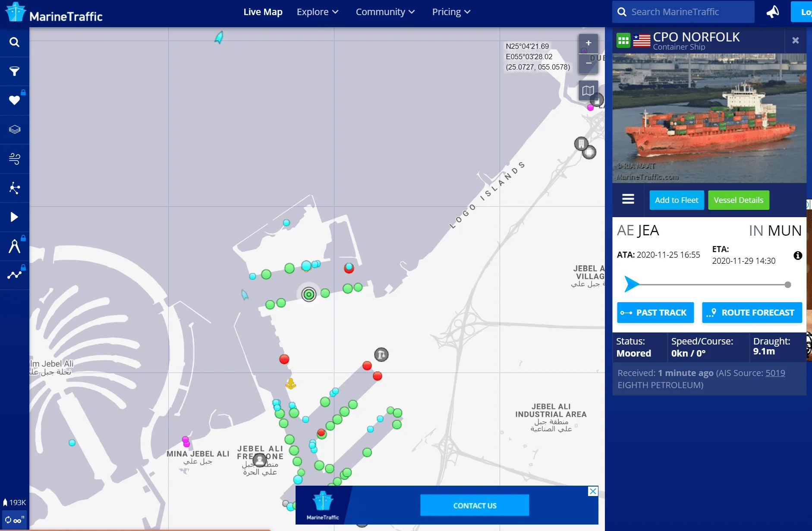Click the building marker near Logo Islands

(x=581, y=143)
